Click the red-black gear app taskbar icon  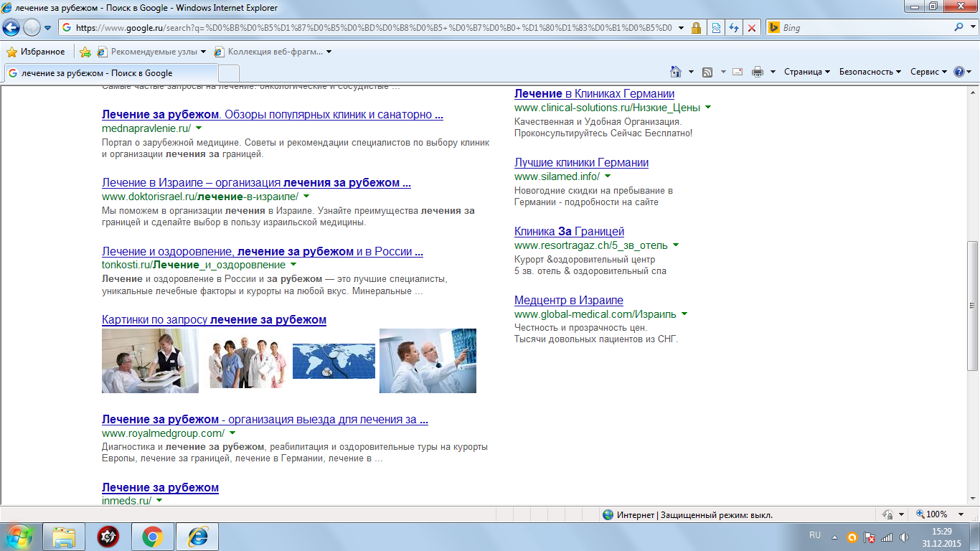(108, 537)
